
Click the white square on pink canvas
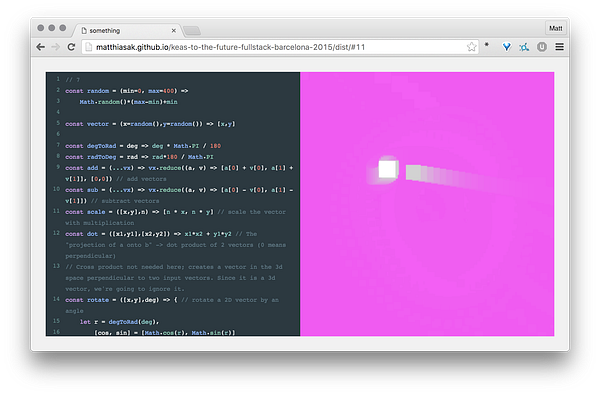(x=388, y=169)
